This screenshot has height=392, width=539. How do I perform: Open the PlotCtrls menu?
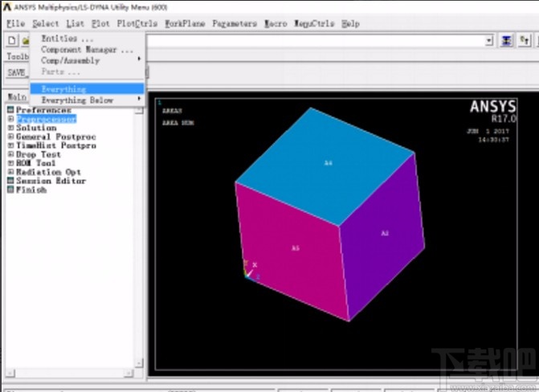tap(137, 24)
